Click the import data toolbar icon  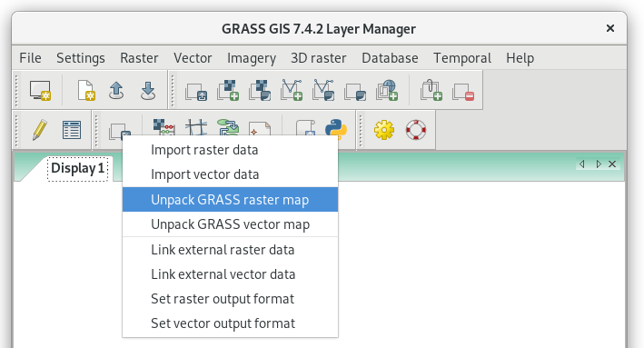click(x=120, y=131)
